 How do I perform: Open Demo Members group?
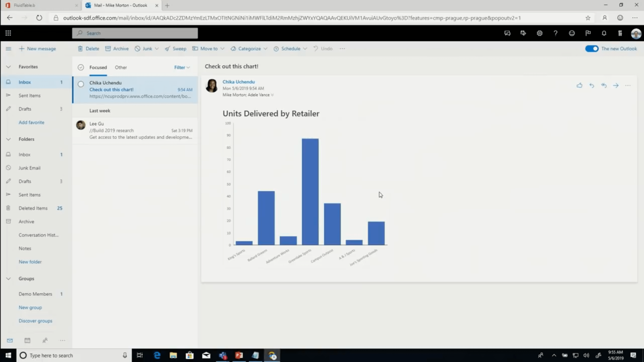[x=36, y=294]
